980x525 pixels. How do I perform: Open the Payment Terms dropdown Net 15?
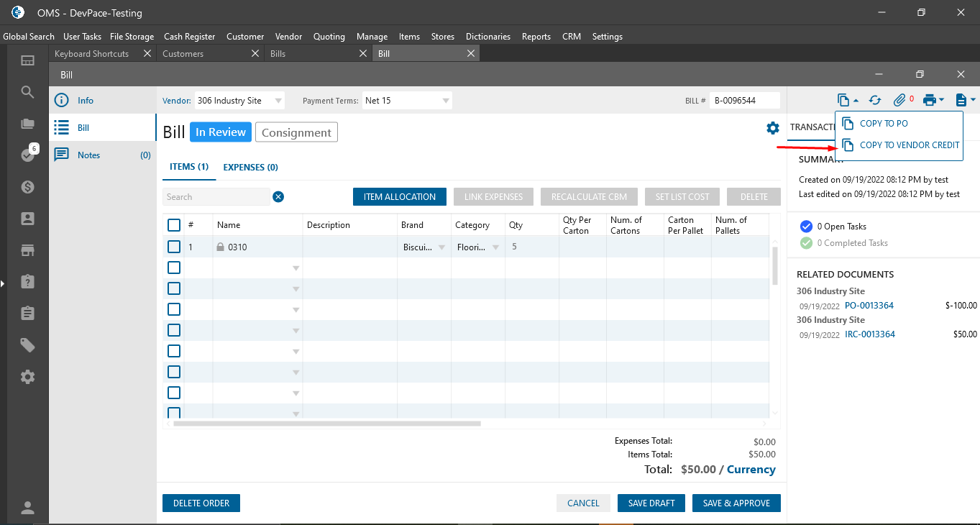coord(446,101)
